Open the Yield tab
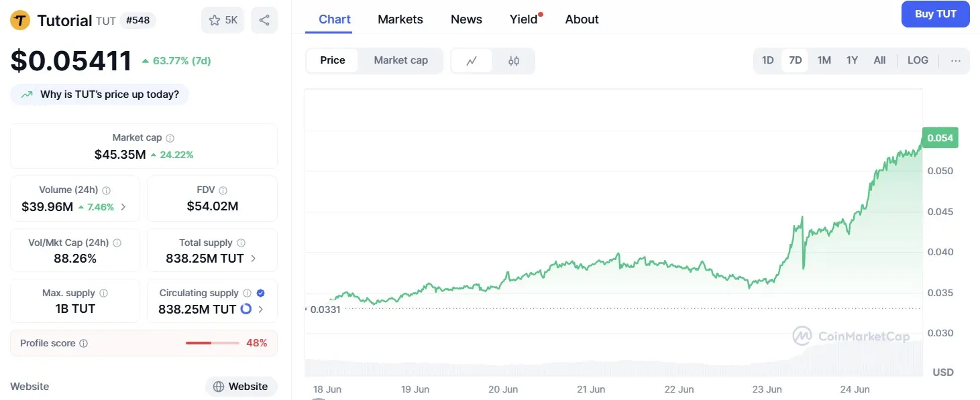Viewport: 980px width, 400px height. (524, 19)
